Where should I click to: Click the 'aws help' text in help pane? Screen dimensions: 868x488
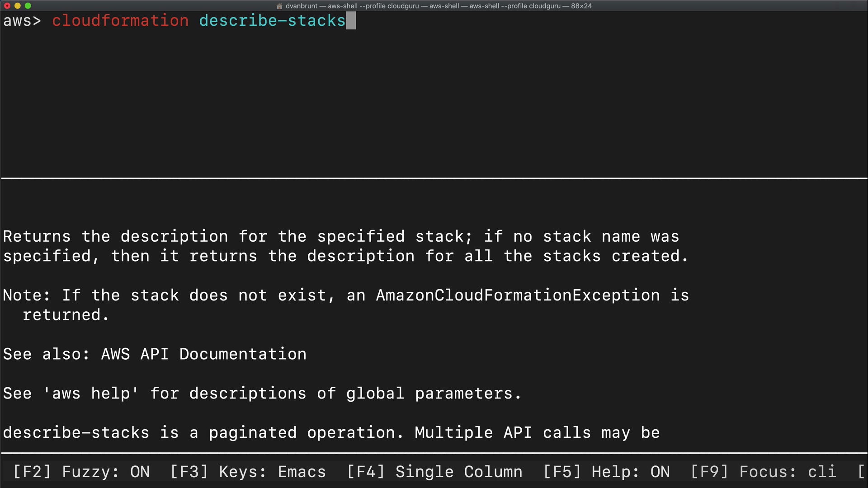pyautogui.click(x=90, y=394)
